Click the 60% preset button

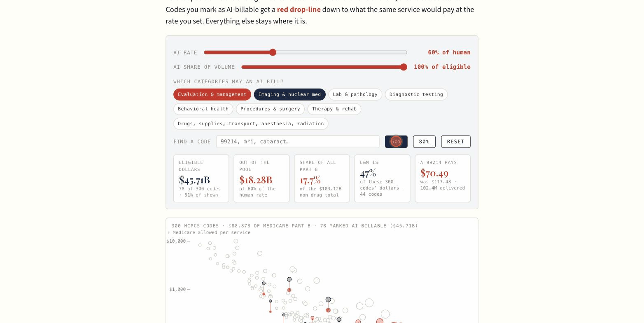point(396,142)
